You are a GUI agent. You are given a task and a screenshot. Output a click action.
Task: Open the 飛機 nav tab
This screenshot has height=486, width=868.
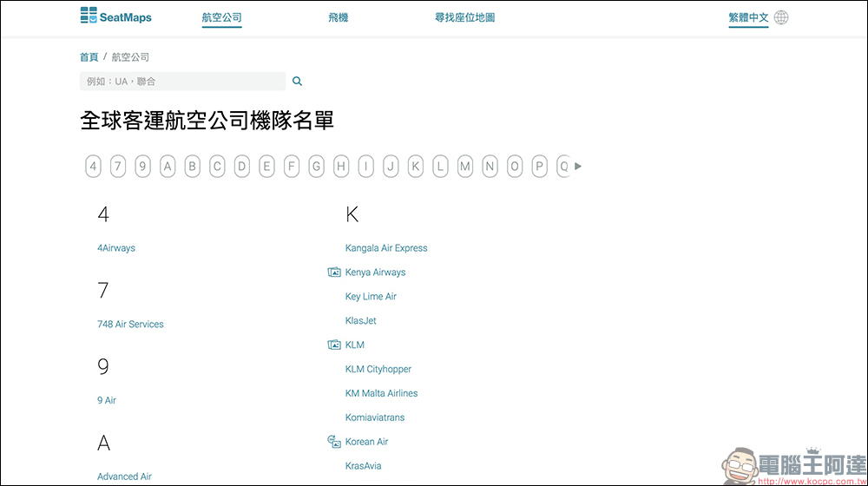point(339,17)
